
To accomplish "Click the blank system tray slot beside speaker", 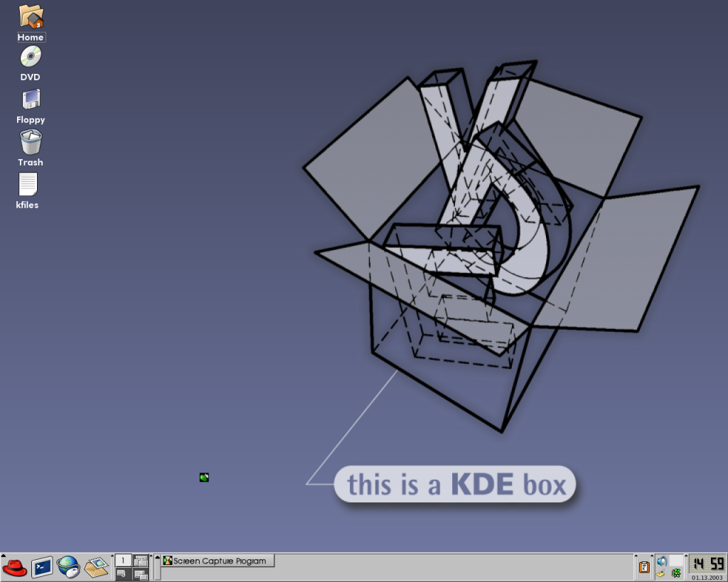I will pyautogui.click(x=676, y=561).
